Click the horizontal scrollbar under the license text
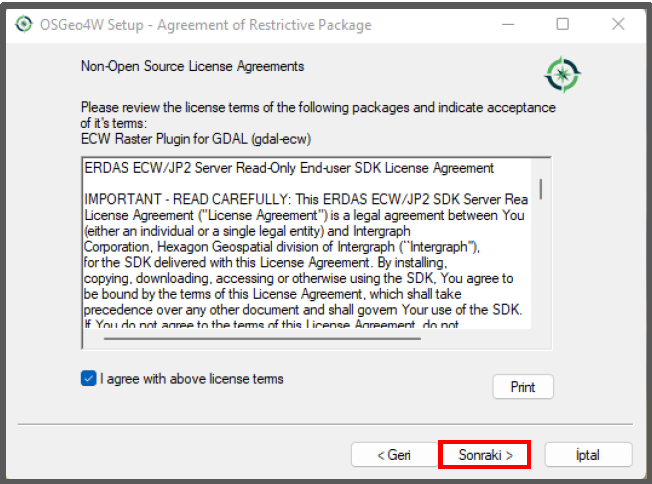This screenshot has height=484, width=652. (x=262, y=339)
